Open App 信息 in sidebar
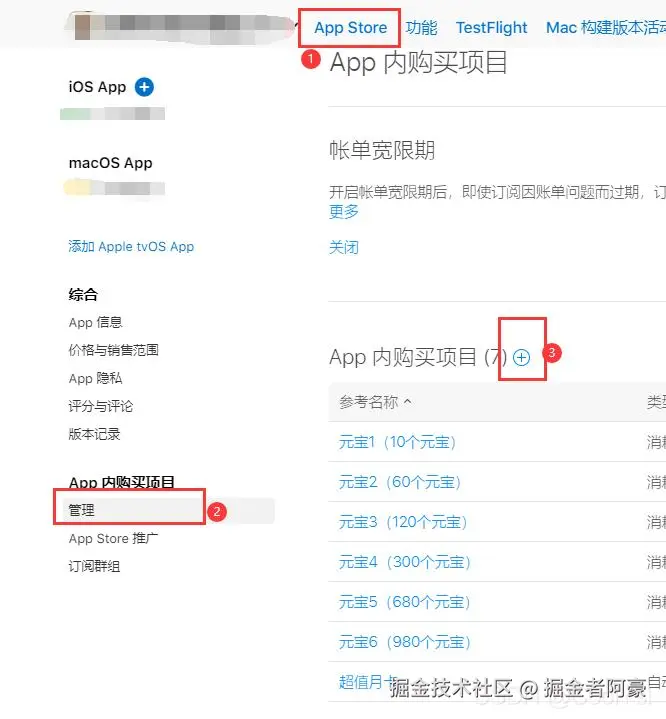Image resolution: width=666 pixels, height=719 pixels. click(95, 322)
